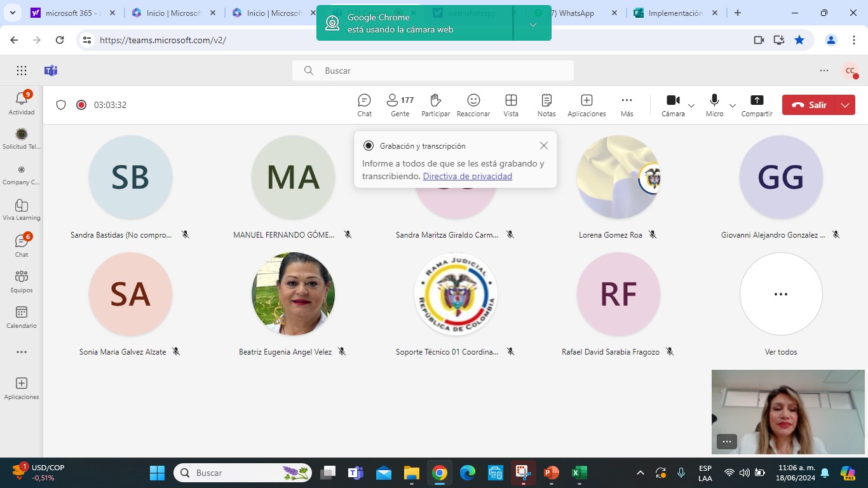Click the Teams logo in header
The image size is (868, 488).
[x=51, y=71]
